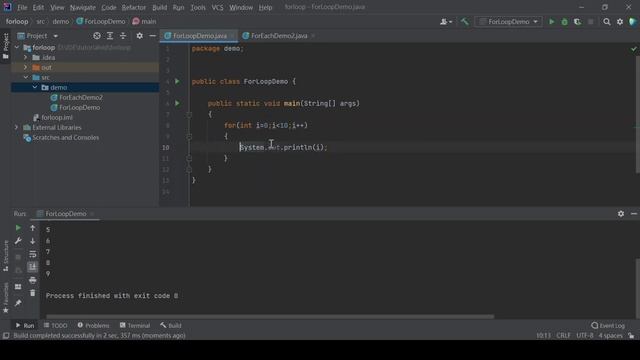Toggle Structure side tool window stripe
Screen dimensions: 640x360
pos(5,256)
